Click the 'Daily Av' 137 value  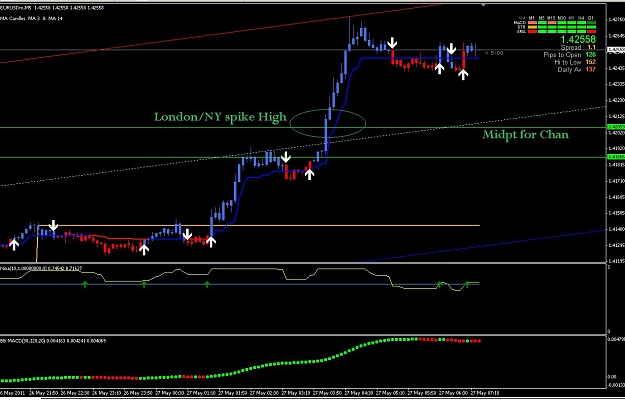click(x=591, y=70)
